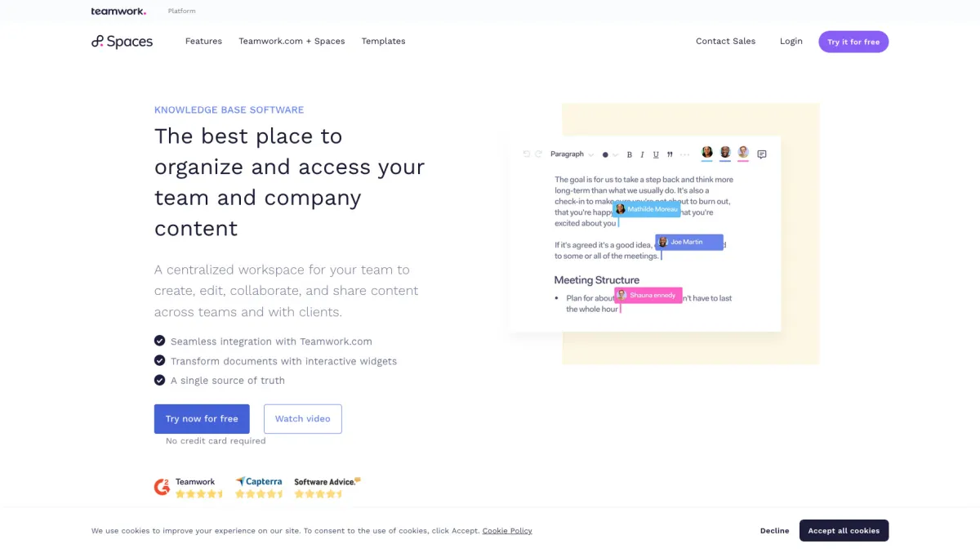
Task: Click the block quote icon
Action: point(670,154)
